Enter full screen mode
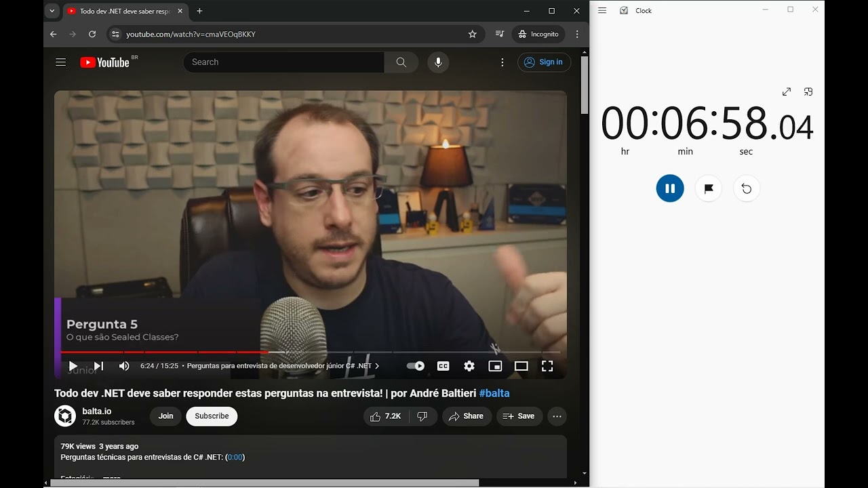 [x=547, y=366]
